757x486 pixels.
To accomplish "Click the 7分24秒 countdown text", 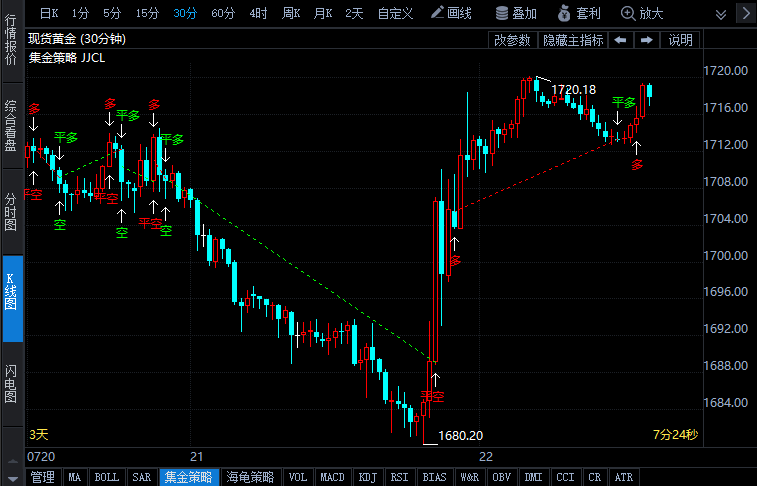I will (675, 434).
